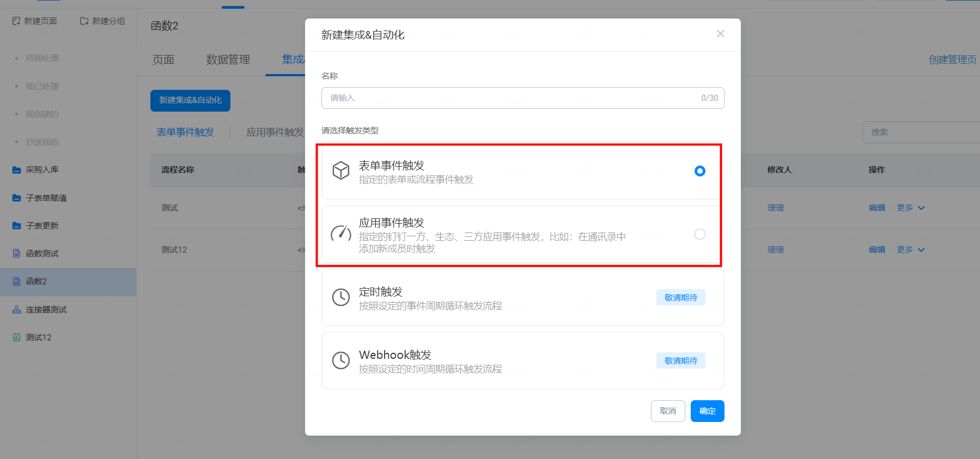Open the 页面 tab
This screenshot has height=459, width=980.
(x=163, y=60)
